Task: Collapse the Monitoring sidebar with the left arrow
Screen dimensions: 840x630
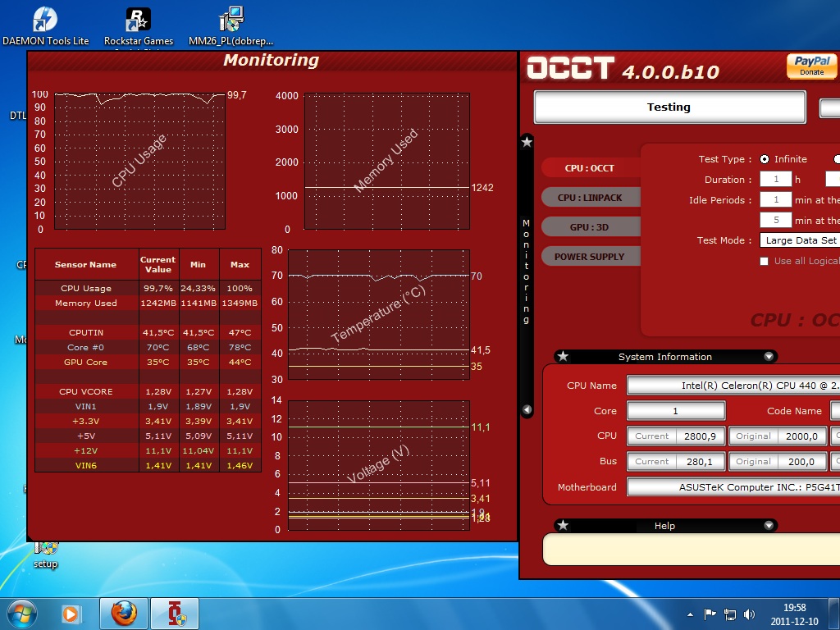Action: tap(527, 410)
